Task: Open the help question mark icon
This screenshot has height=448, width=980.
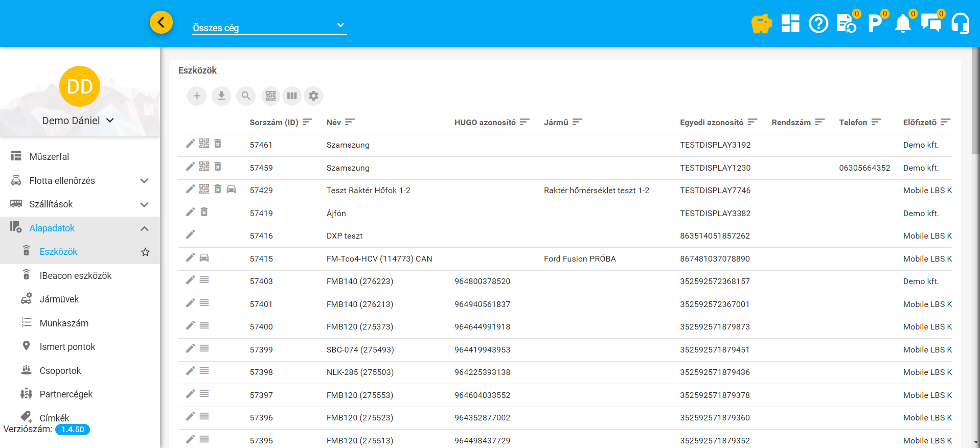Action: (x=818, y=23)
